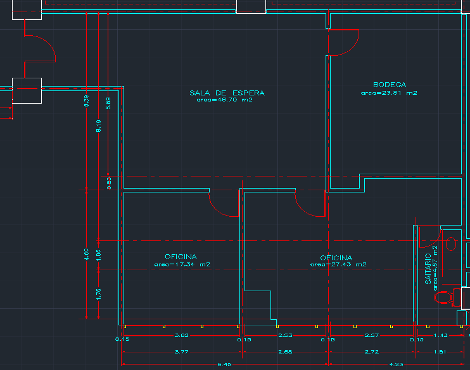Click the 2.72 horizontal dimension text

(x=371, y=352)
